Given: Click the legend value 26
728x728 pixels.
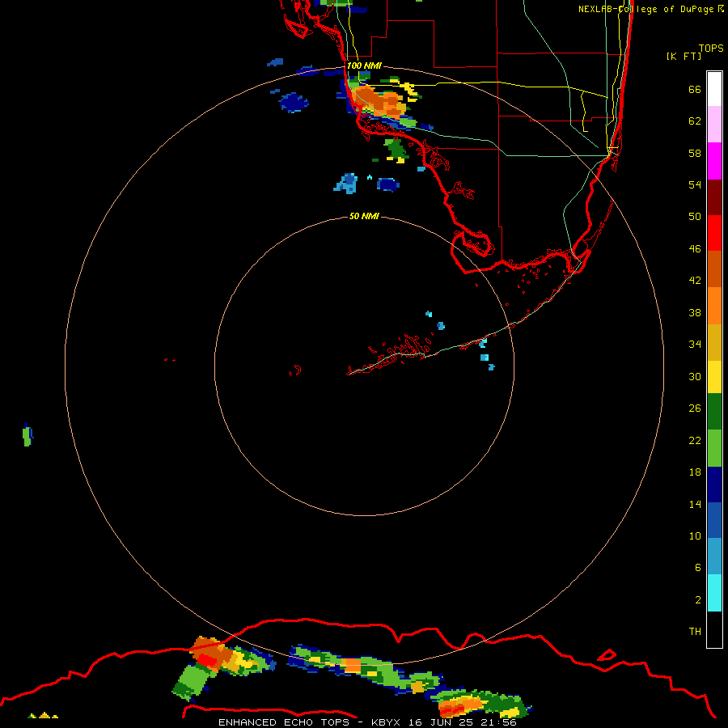Looking at the screenshot, I should pos(695,408).
